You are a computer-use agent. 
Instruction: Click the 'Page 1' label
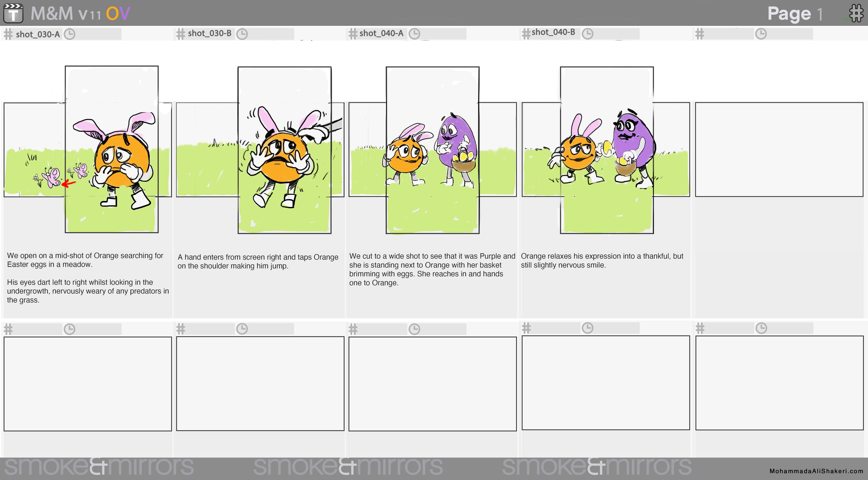click(796, 14)
